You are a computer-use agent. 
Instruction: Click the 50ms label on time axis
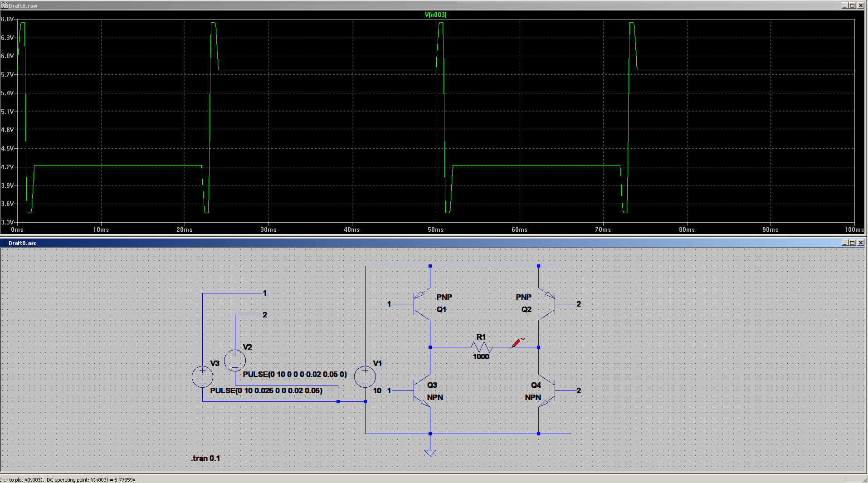(435, 229)
